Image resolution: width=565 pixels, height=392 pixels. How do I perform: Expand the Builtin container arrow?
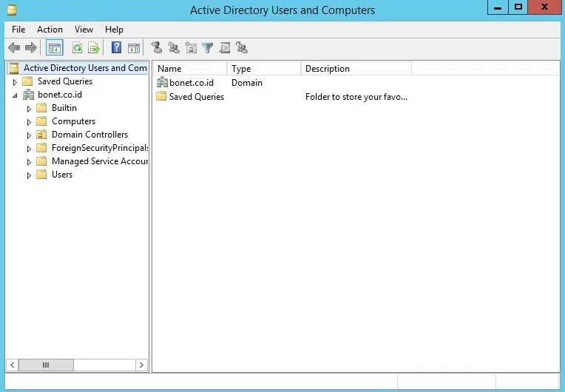point(29,109)
